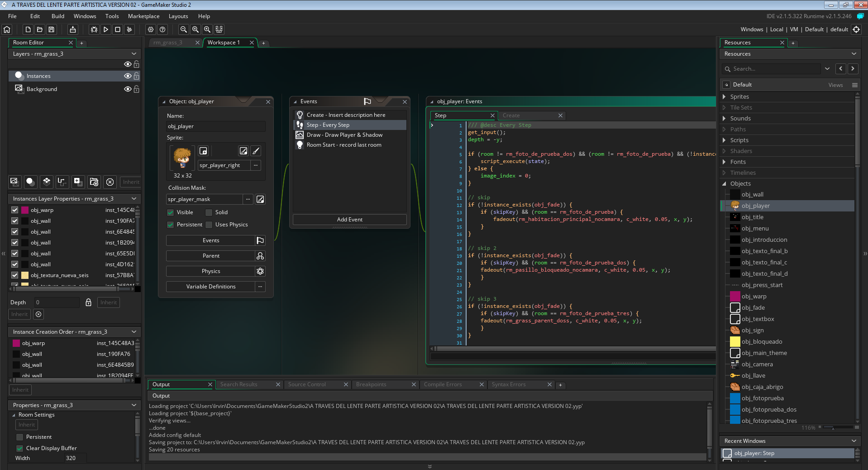Collapse the Instance Creation Order panel
This screenshot has height=470, width=868.
(x=134, y=331)
